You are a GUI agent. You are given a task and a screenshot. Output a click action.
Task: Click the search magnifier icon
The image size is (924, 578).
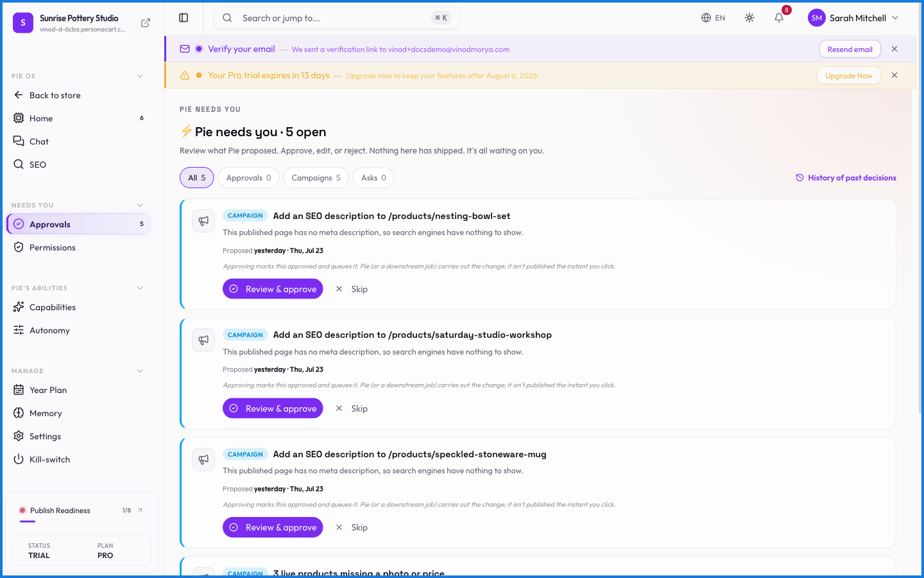click(227, 18)
